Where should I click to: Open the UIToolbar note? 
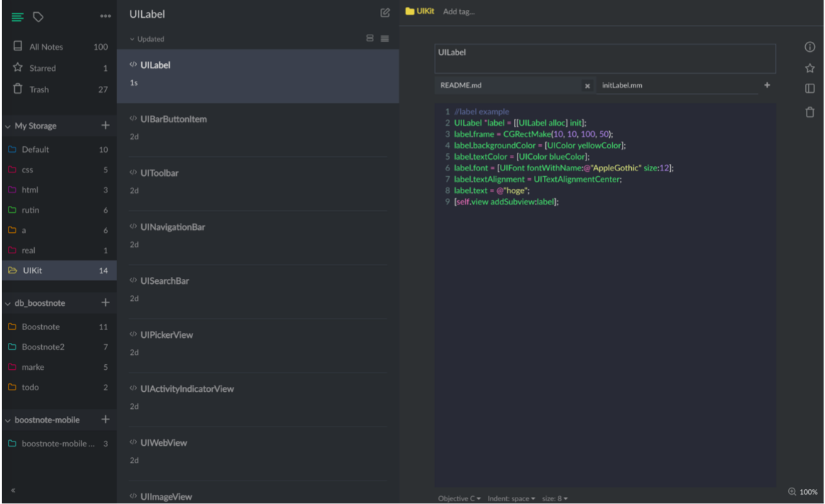click(x=160, y=172)
